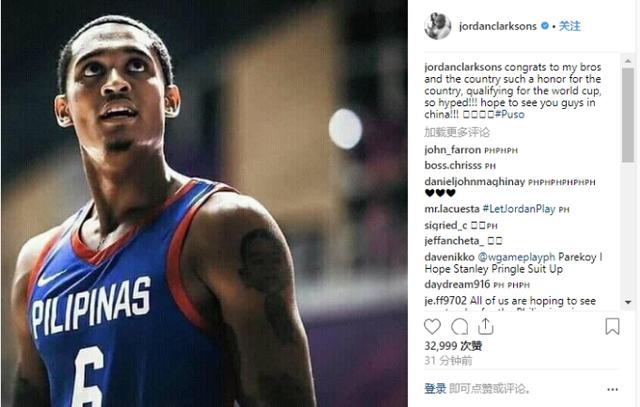Viewport: 640px width, 407px height.
Task: Open comments with the speech bubble icon
Action: point(460,327)
